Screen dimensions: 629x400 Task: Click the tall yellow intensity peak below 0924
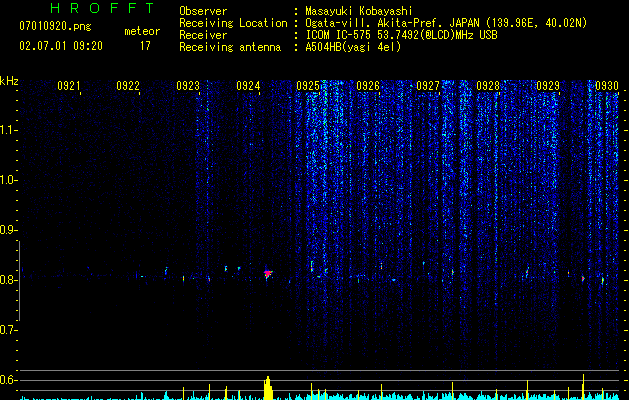268,388
